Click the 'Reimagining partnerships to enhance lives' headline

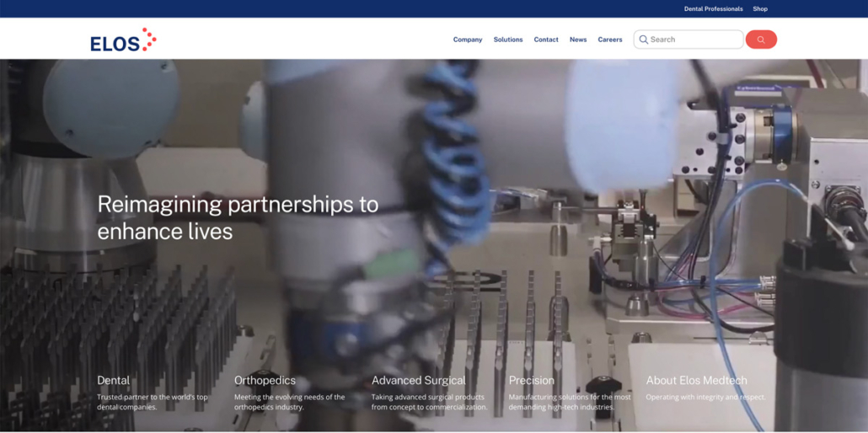click(x=238, y=217)
